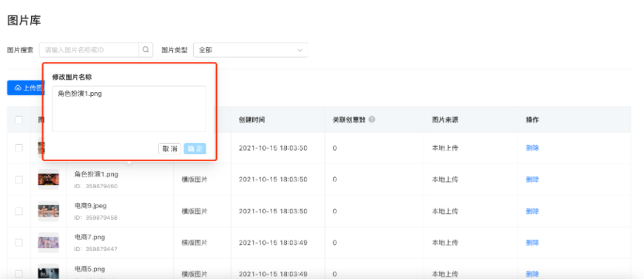Click the 电商7.png thumbnail image
Screen dimensions: 644x279
click(49, 243)
